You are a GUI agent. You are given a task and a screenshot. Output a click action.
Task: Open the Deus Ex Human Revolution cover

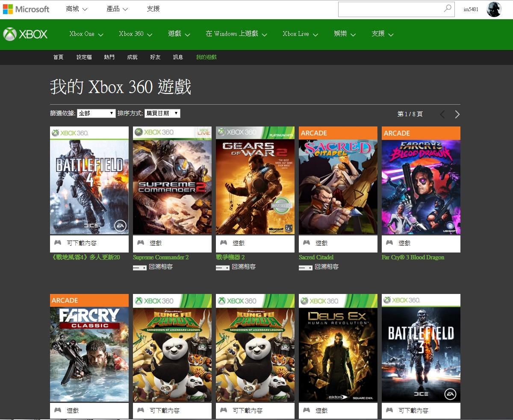click(x=338, y=348)
